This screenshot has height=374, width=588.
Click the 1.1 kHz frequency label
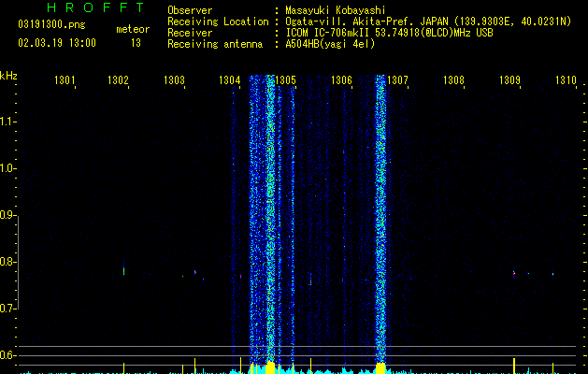coord(7,122)
